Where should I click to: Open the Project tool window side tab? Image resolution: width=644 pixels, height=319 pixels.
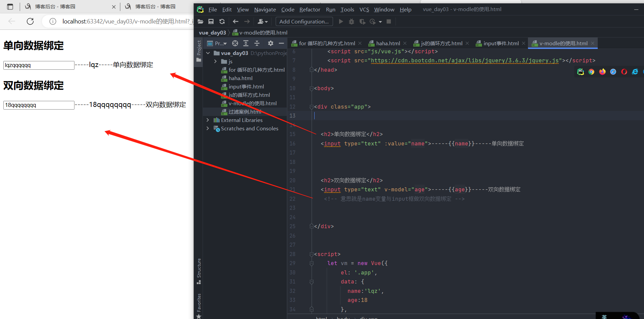[x=199, y=51]
